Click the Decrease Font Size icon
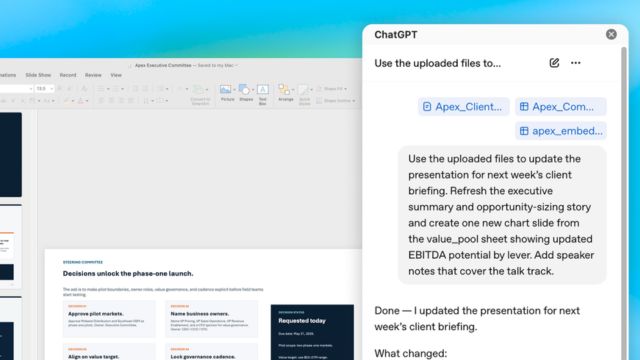 click(69, 89)
